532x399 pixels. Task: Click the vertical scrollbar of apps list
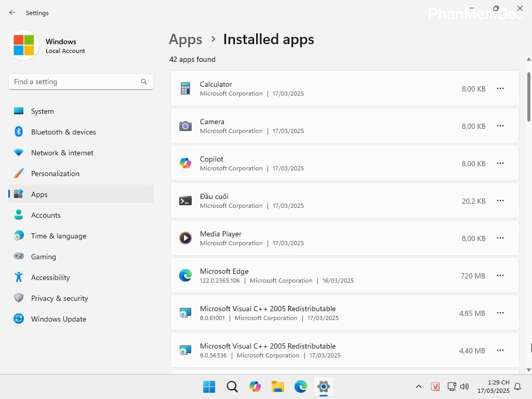pyautogui.click(x=529, y=98)
